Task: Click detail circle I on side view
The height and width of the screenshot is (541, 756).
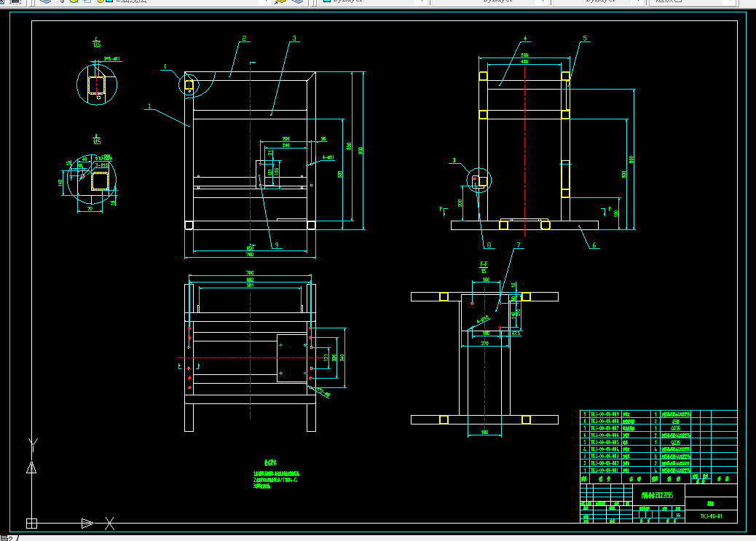Action: (479, 181)
